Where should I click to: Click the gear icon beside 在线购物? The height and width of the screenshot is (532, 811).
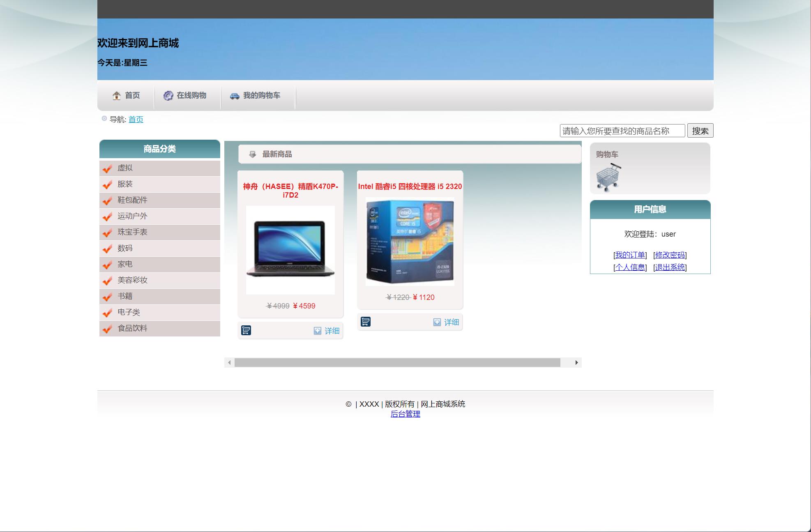(168, 95)
